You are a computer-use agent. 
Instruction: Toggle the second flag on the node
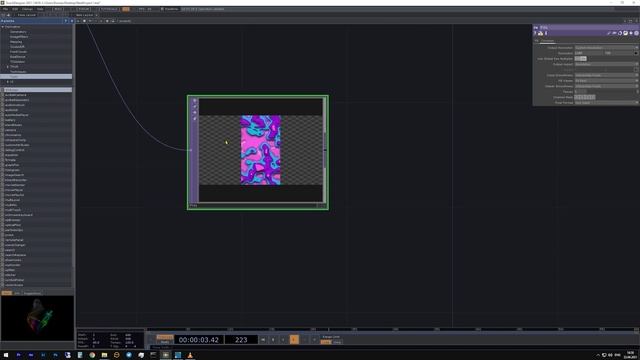(195, 107)
